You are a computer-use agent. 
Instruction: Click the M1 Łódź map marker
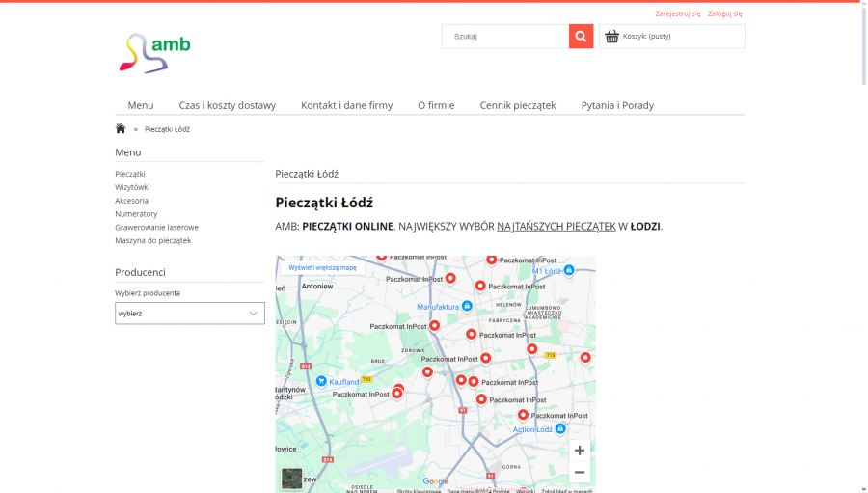click(568, 270)
